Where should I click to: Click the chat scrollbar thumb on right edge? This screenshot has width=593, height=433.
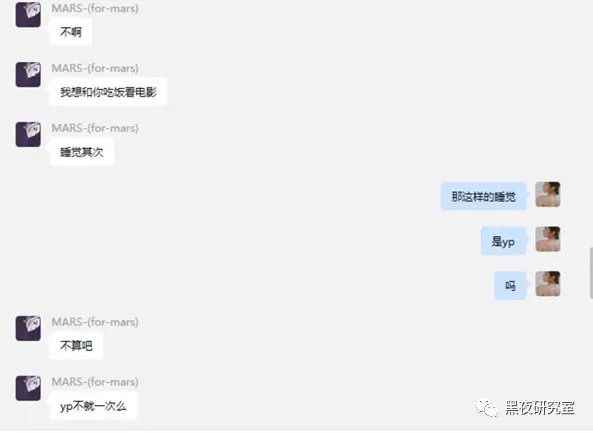591,273
